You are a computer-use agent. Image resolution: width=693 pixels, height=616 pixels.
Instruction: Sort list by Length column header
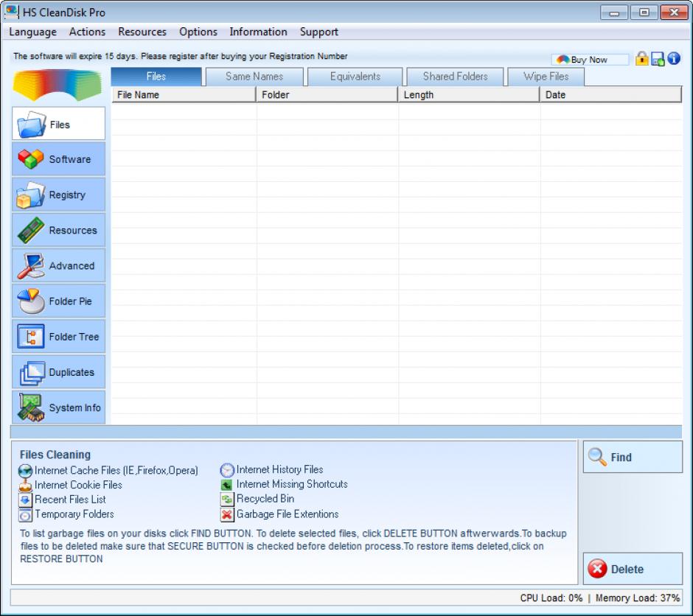469,94
